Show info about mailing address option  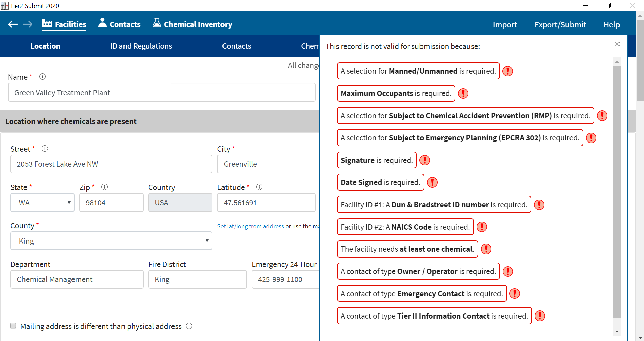pyautogui.click(x=189, y=326)
